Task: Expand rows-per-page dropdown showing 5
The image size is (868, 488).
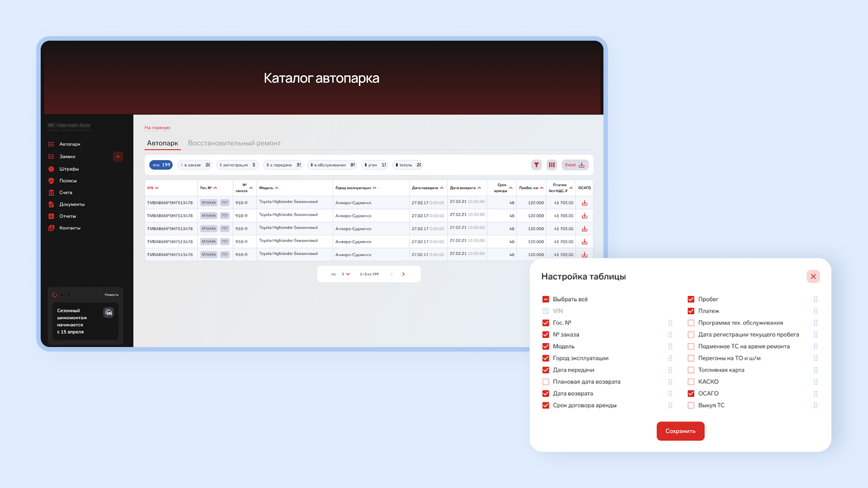Action: pyautogui.click(x=346, y=274)
